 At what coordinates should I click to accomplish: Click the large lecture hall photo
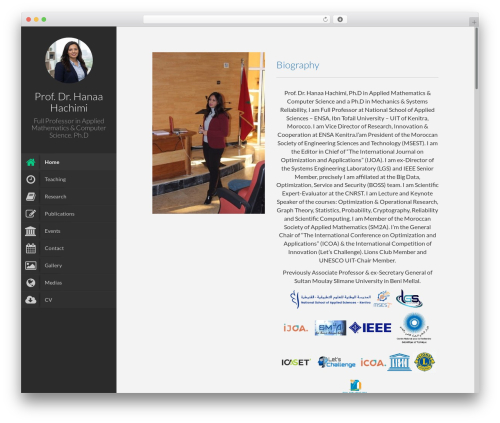click(209, 133)
